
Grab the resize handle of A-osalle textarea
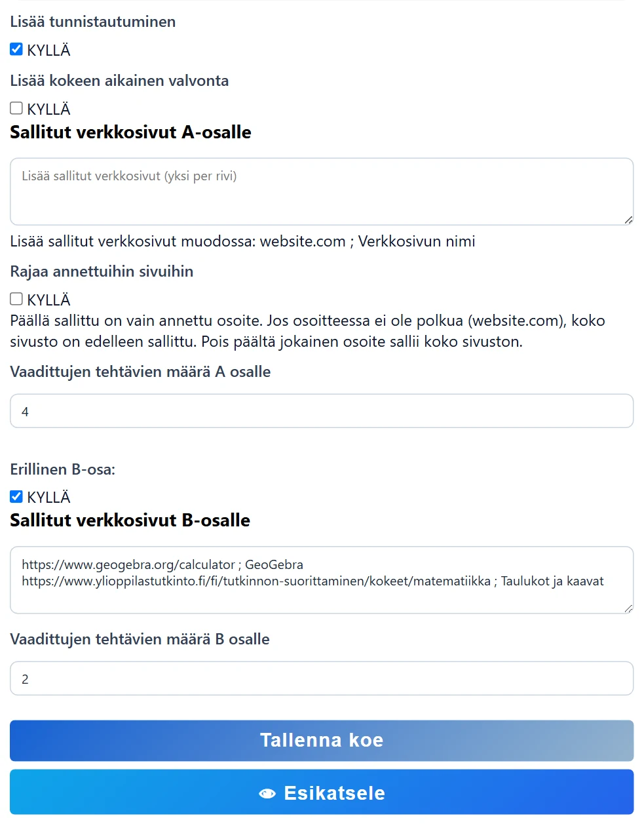[628, 220]
